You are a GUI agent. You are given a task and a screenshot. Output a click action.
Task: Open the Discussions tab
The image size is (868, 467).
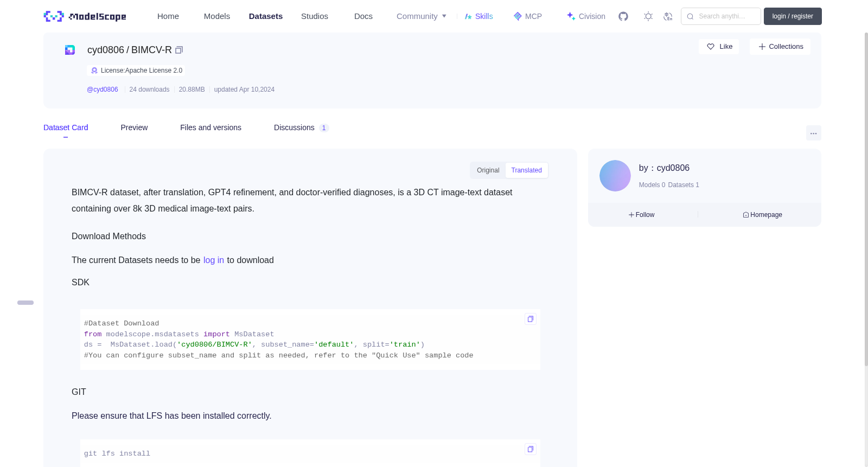click(x=301, y=127)
